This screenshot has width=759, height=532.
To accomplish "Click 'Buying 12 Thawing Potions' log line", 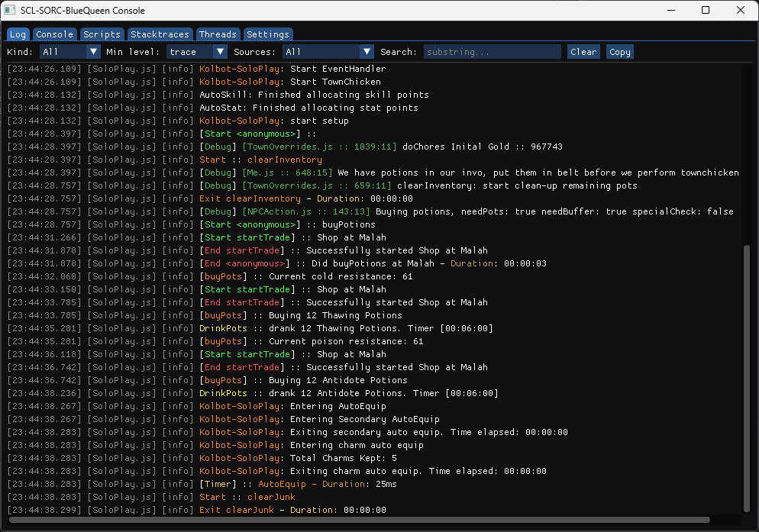I will [x=205, y=316].
